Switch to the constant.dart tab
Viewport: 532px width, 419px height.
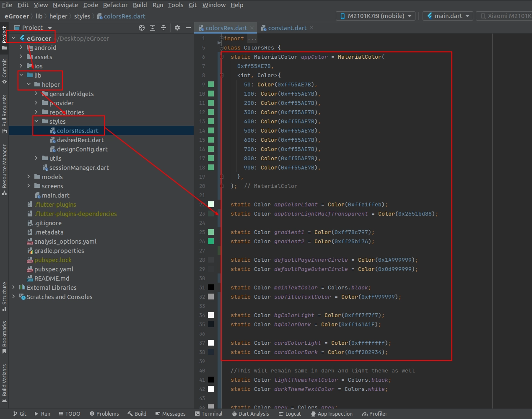tap(287, 28)
